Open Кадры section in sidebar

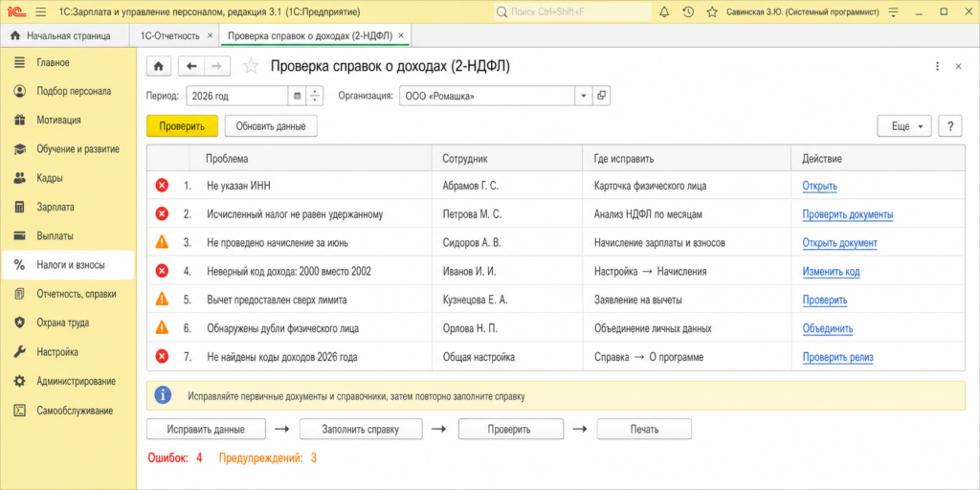click(x=68, y=178)
